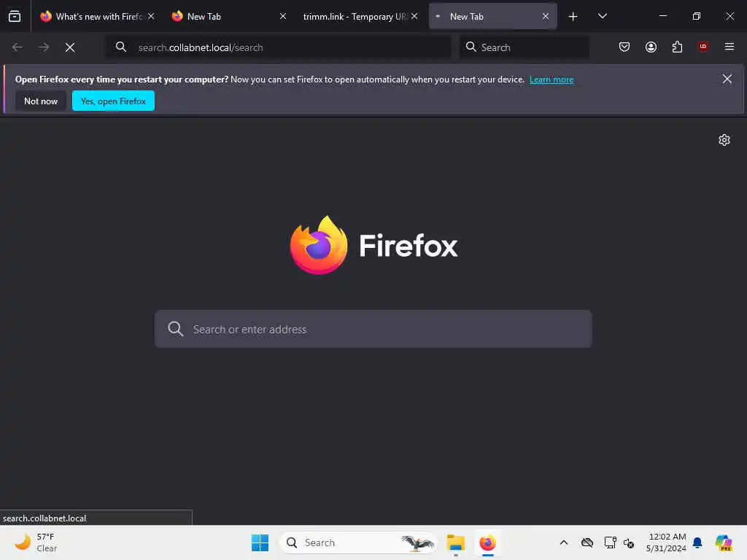Click the Firefox taskbar icon
Viewport: 747px width, 560px height.
click(x=488, y=542)
